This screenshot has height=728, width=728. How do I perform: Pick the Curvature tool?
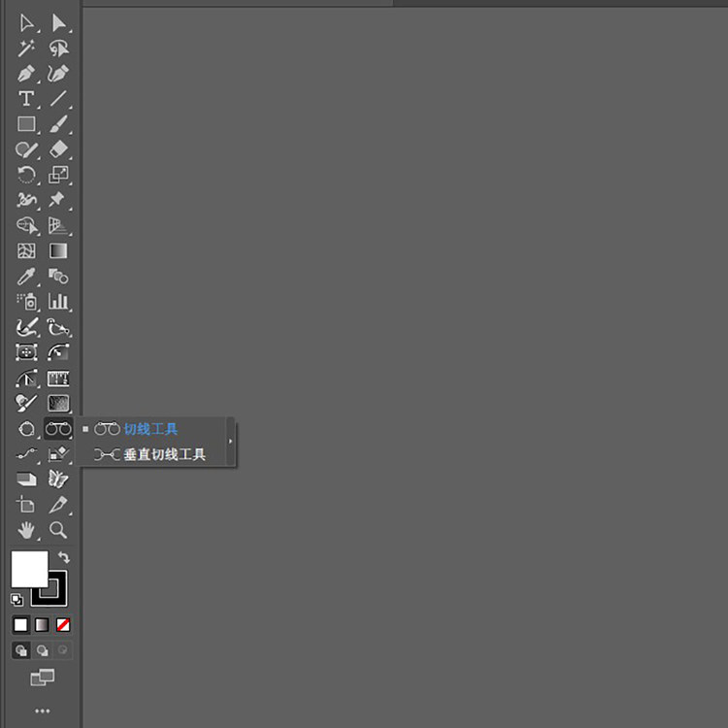pyautogui.click(x=58, y=74)
